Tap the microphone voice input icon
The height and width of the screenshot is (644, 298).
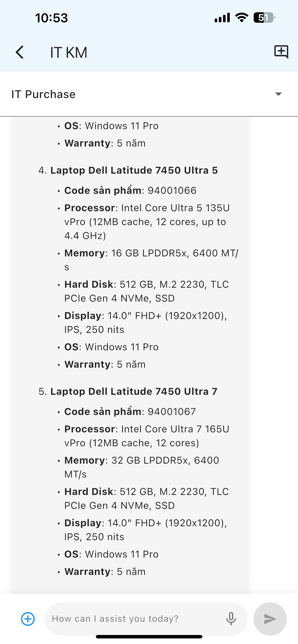point(231,619)
